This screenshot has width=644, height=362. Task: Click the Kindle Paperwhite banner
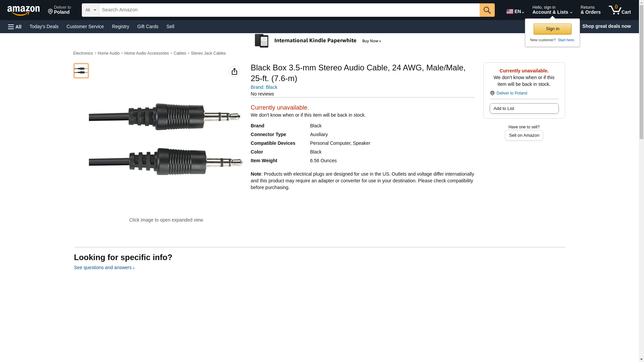click(318, 41)
